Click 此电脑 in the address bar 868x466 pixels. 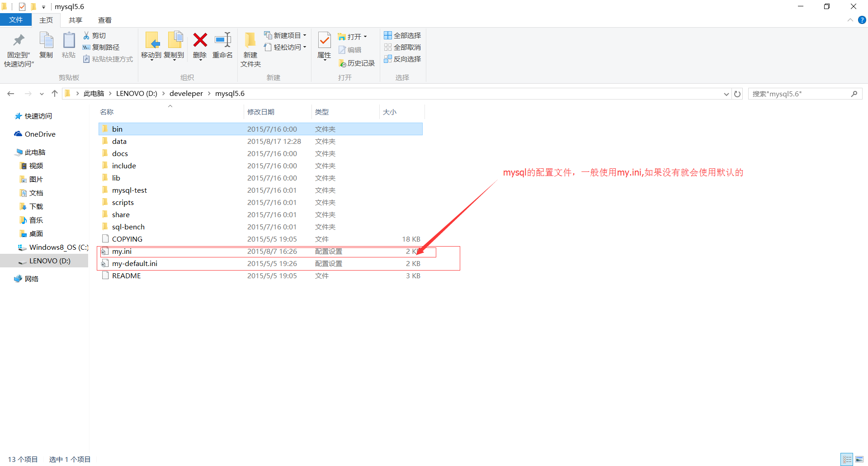pyautogui.click(x=94, y=94)
